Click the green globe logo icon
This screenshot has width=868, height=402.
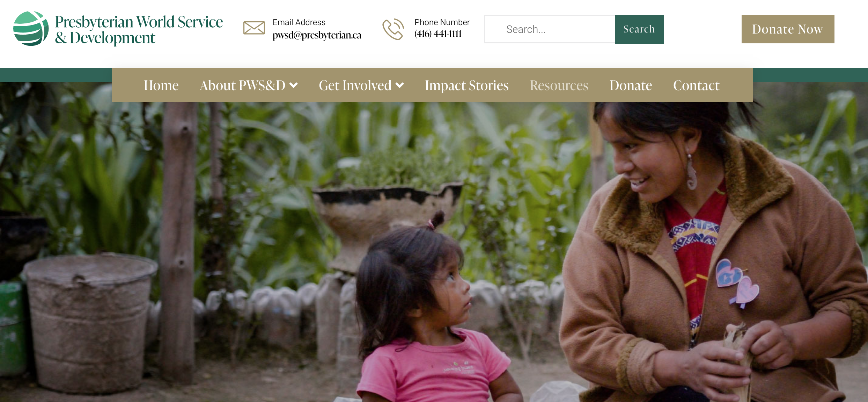[x=31, y=29]
